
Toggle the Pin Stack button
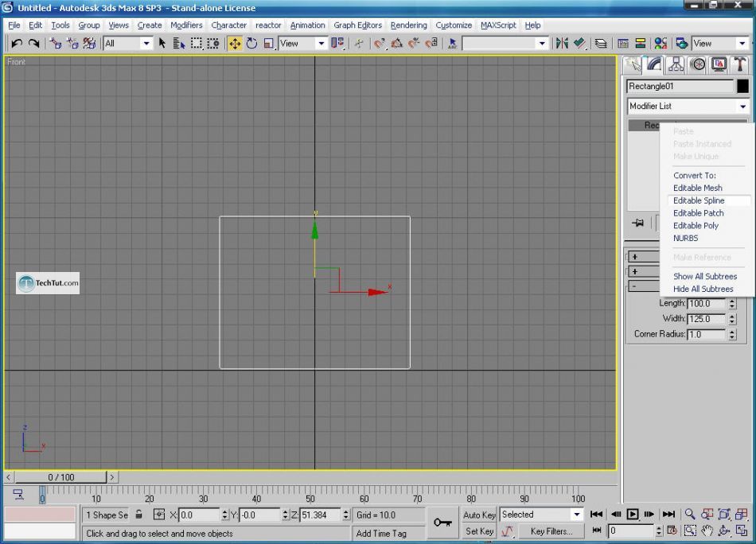click(638, 223)
